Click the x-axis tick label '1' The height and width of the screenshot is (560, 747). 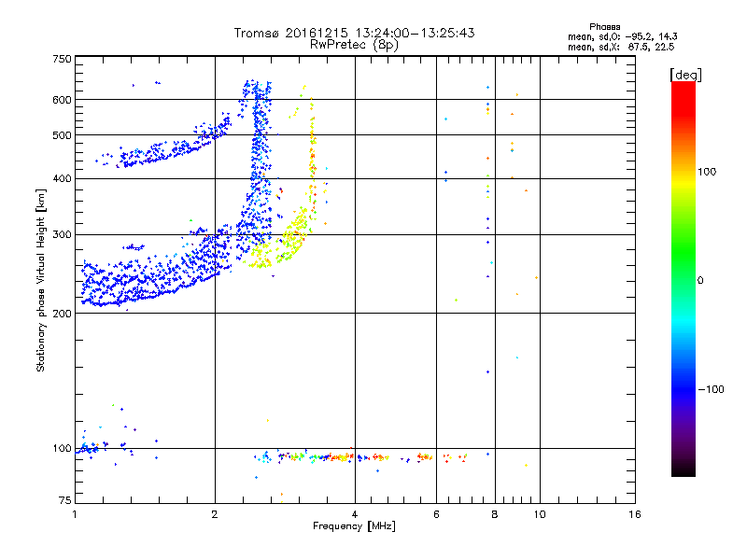pos(75,514)
